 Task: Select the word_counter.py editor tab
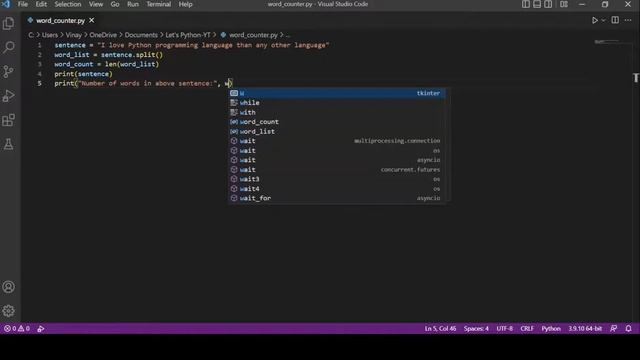[60, 20]
